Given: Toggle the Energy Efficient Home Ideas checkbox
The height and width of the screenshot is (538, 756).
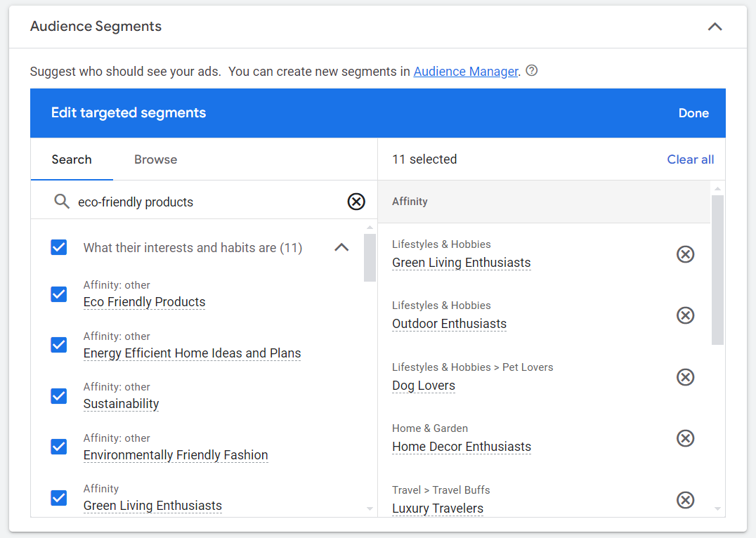Looking at the screenshot, I should coord(58,345).
